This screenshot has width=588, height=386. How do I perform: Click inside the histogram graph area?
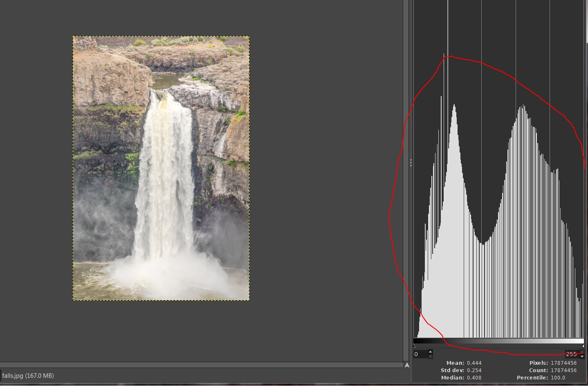(x=498, y=168)
